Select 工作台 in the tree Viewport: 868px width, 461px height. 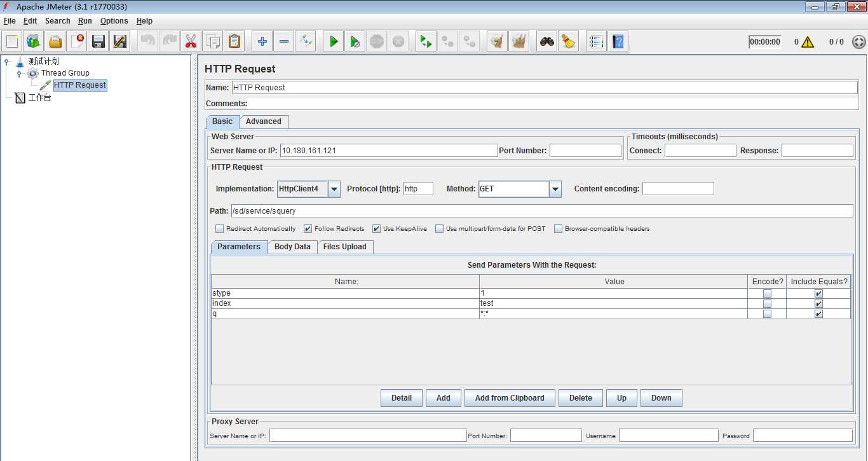pyautogui.click(x=39, y=98)
